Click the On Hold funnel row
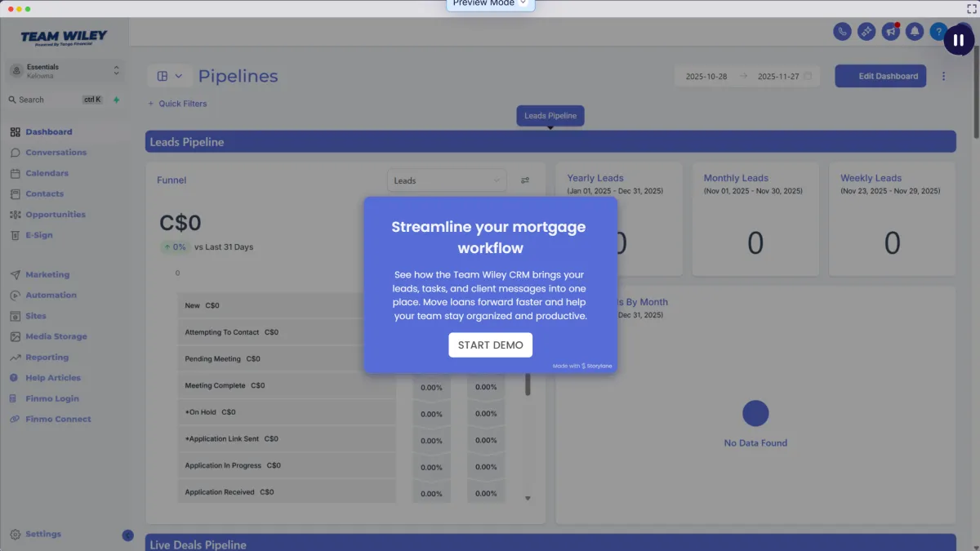Screen dimensions: 980x551 click(287, 412)
